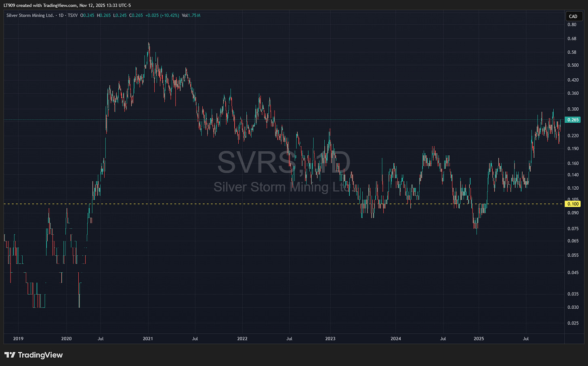This screenshot has height=366, width=588.
Task: Select the high value H0.265
Action: [x=103, y=15]
